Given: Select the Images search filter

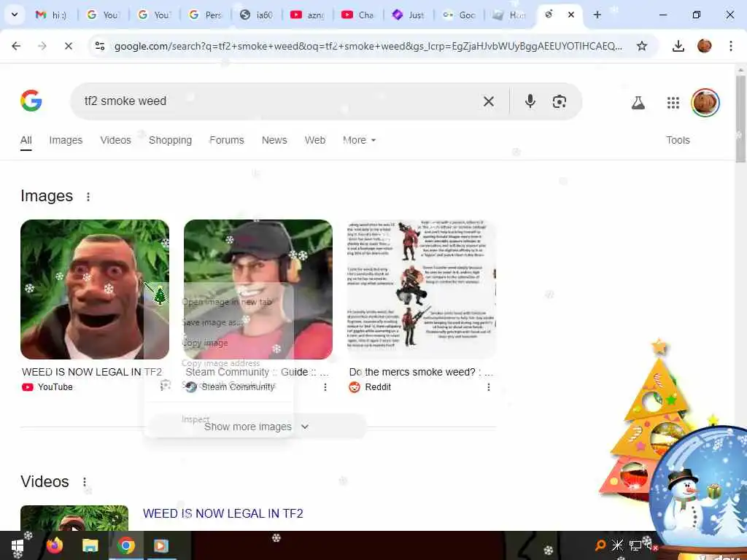Looking at the screenshot, I should click(66, 140).
